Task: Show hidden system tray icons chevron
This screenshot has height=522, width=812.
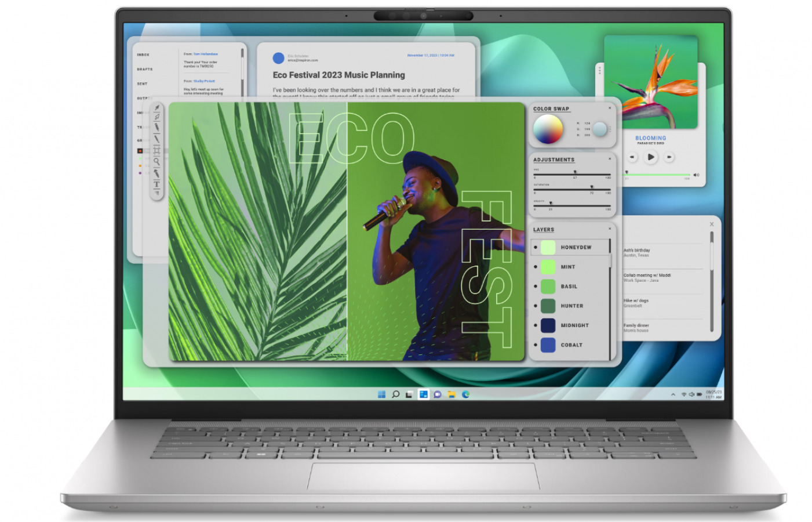Action: 673,394
